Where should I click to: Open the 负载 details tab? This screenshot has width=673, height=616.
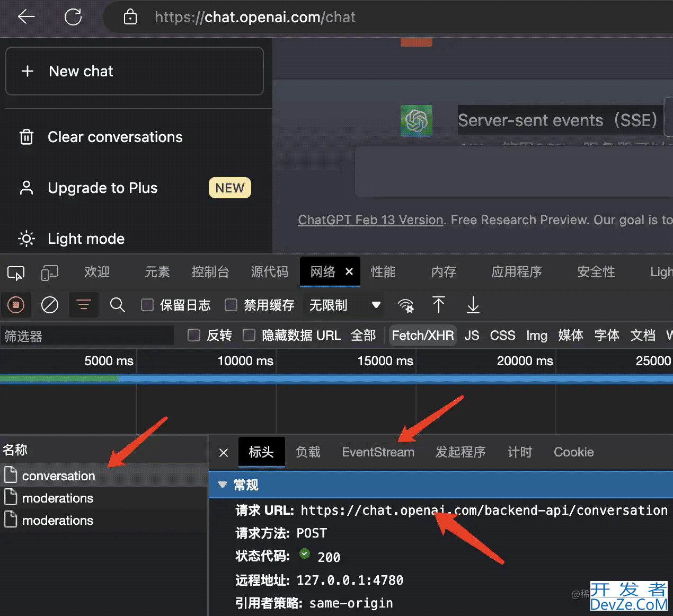click(x=308, y=452)
